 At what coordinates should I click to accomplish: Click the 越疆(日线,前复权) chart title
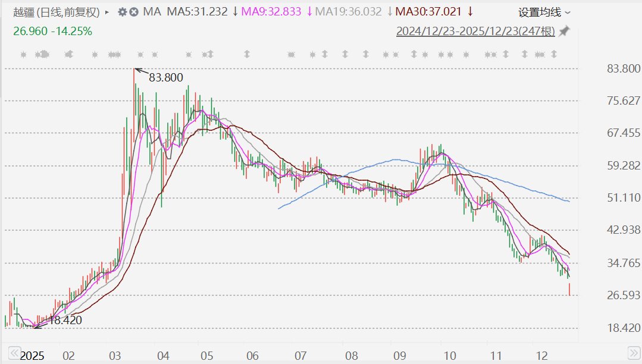57,12
